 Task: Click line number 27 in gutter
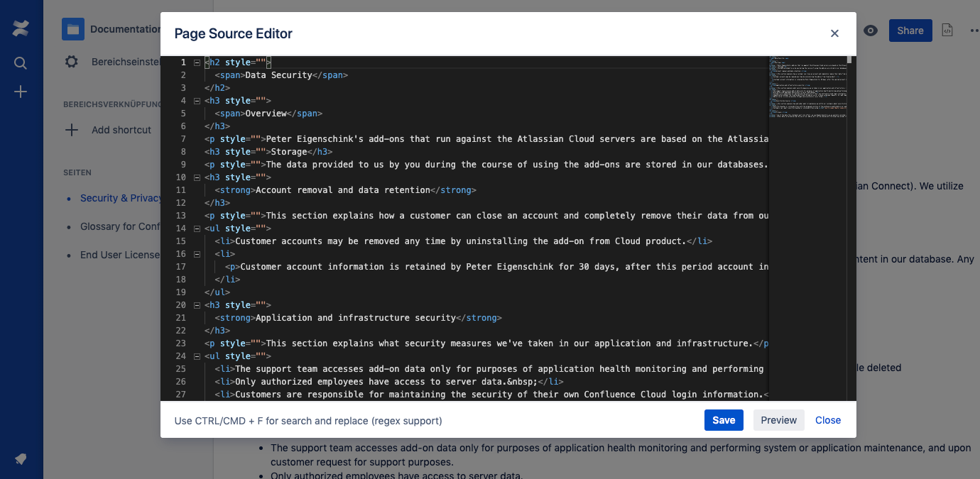pyautogui.click(x=180, y=395)
